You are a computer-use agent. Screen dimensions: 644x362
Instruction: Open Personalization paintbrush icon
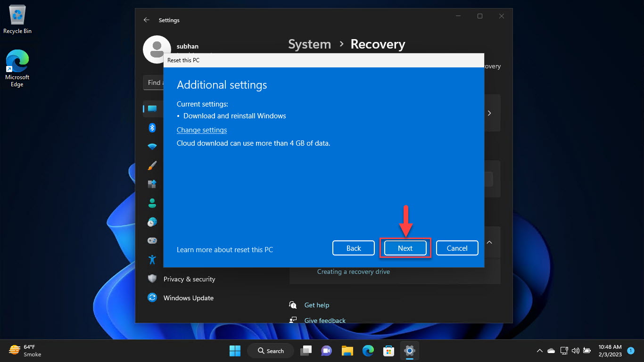tap(152, 165)
